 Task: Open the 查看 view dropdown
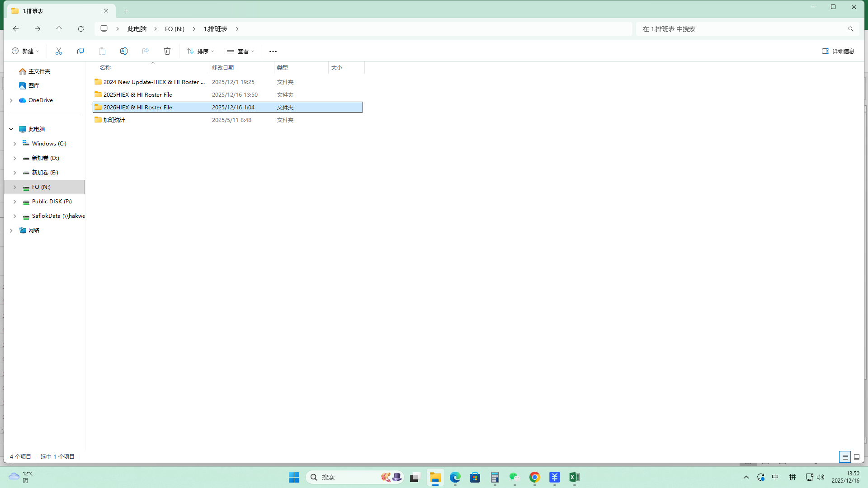coord(241,51)
